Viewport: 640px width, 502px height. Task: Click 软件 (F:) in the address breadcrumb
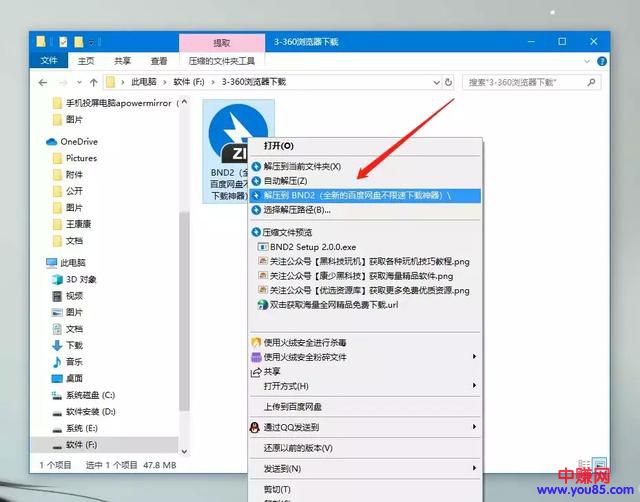[x=189, y=82]
